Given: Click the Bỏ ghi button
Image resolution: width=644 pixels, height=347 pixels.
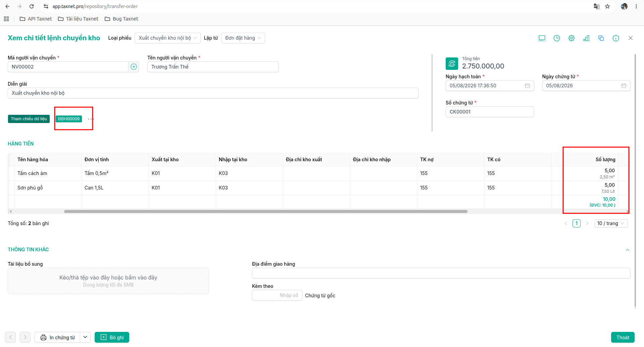Looking at the screenshot, I should point(112,337).
